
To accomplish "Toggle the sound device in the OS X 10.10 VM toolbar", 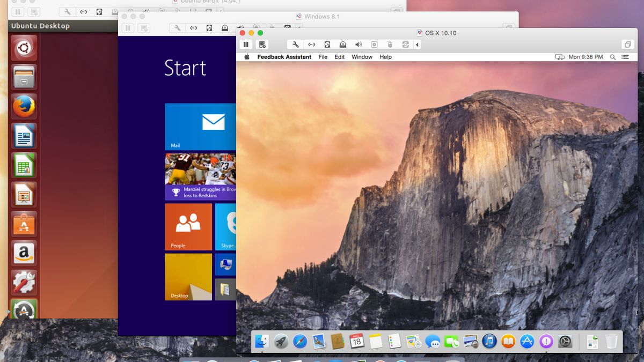I will click(358, 45).
